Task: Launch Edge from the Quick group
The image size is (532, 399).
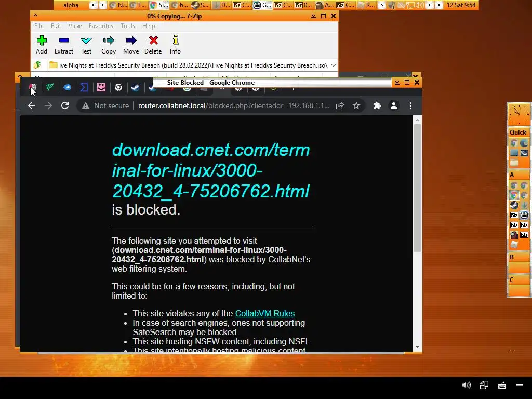Action: [524, 143]
